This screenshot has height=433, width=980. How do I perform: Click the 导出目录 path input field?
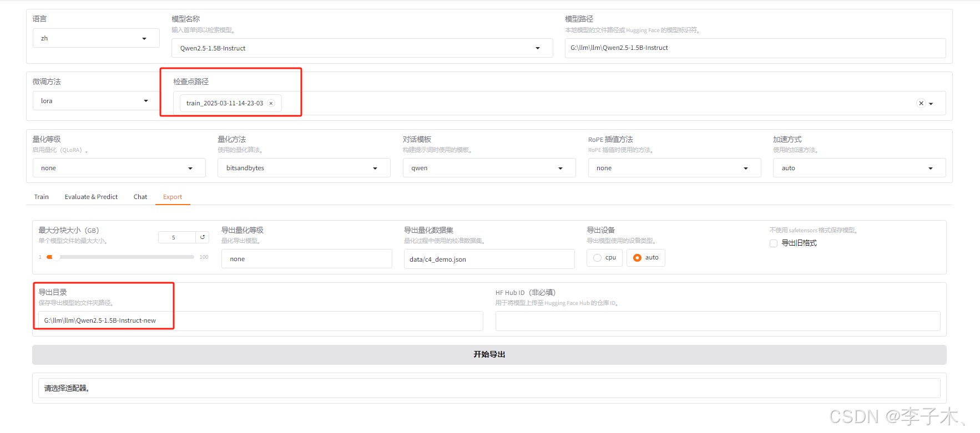pos(261,321)
